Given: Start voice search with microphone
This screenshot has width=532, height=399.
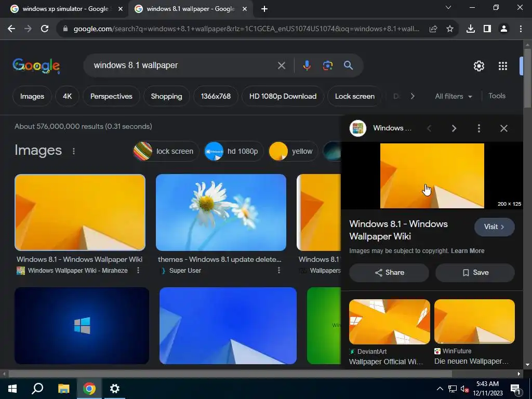Looking at the screenshot, I should coord(307,65).
